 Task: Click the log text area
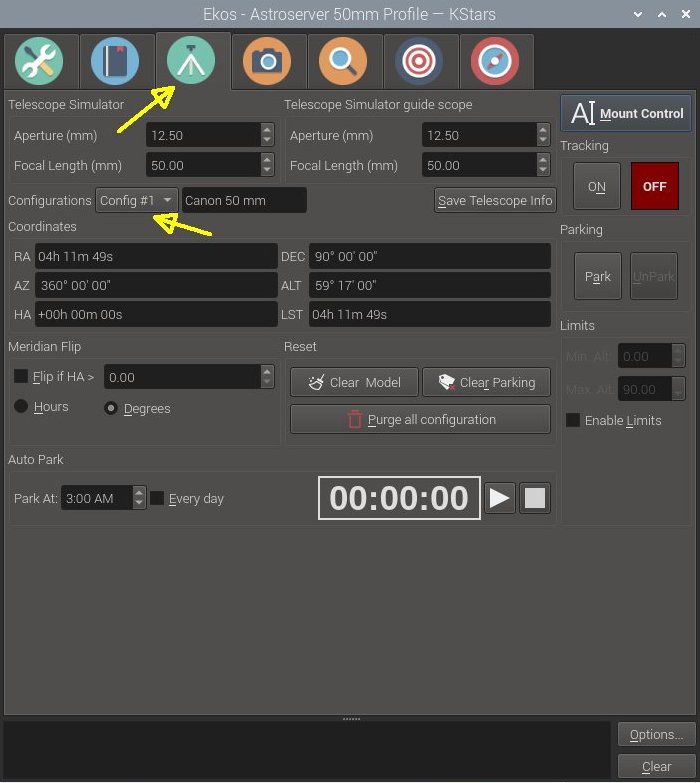(x=307, y=751)
